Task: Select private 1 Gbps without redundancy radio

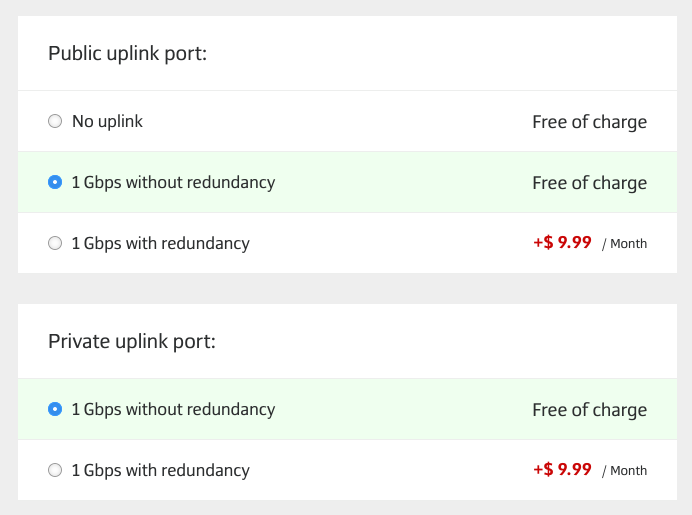Action: pos(55,409)
